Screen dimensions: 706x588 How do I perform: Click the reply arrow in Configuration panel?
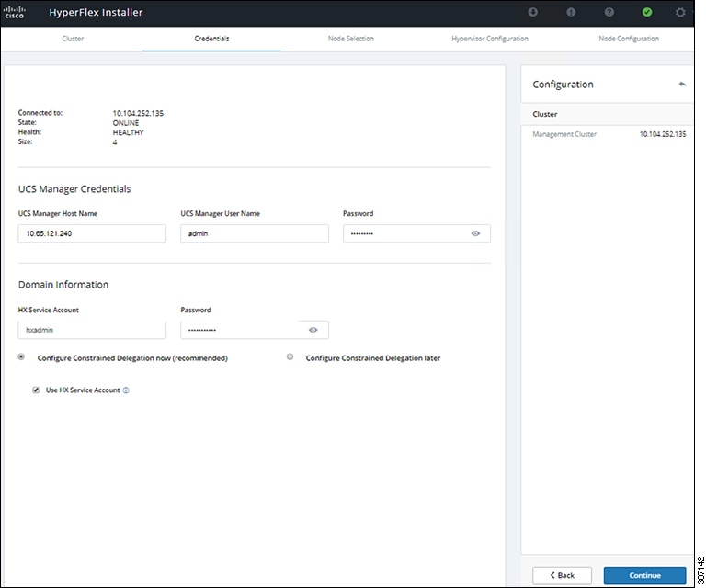tap(682, 84)
